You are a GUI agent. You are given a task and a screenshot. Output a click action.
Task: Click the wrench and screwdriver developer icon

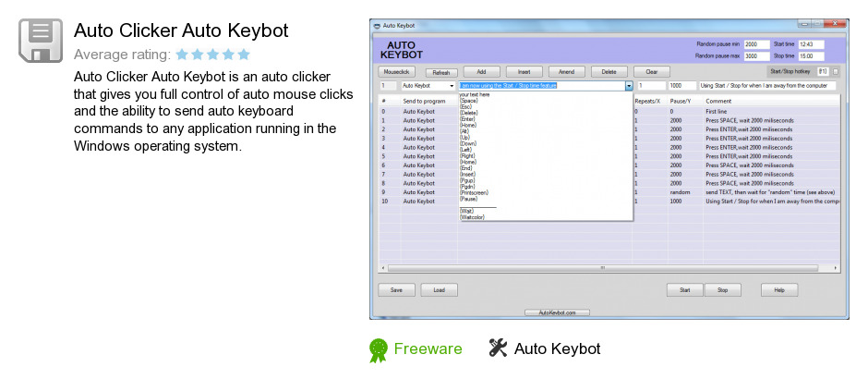coord(498,348)
